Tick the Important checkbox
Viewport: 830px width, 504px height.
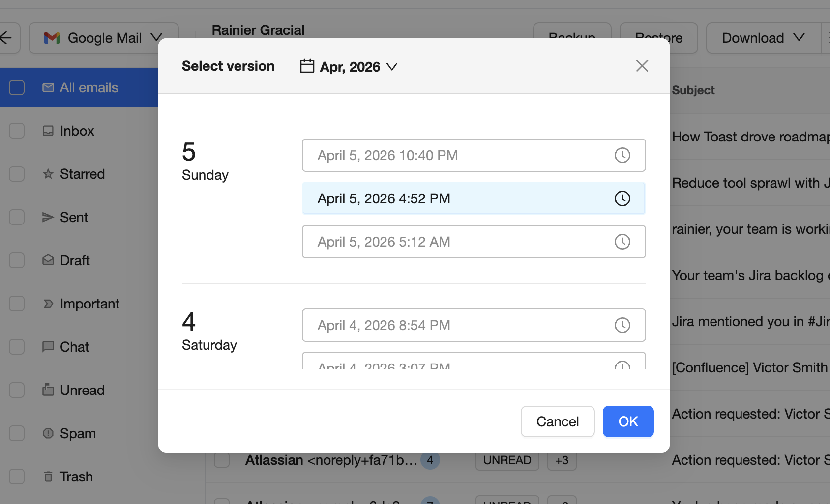(17, 304)
